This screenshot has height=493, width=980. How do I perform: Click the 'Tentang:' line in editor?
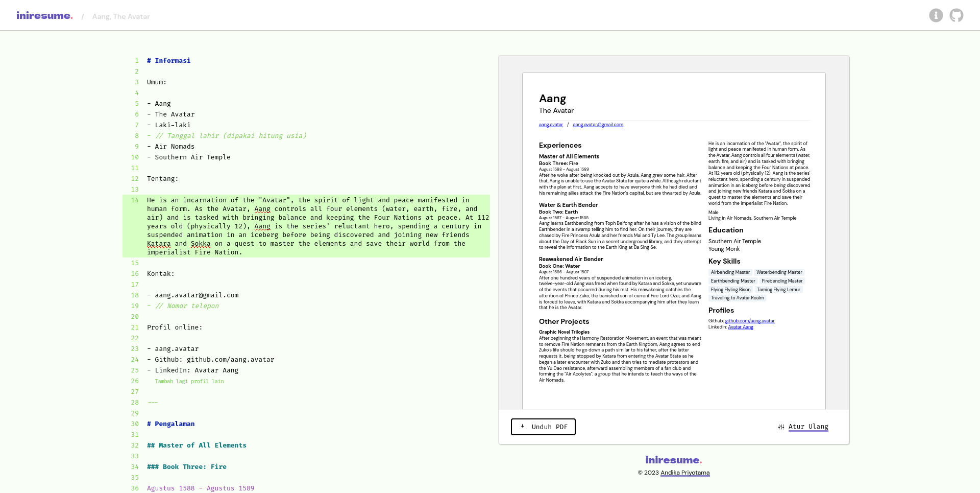[163, 179]
